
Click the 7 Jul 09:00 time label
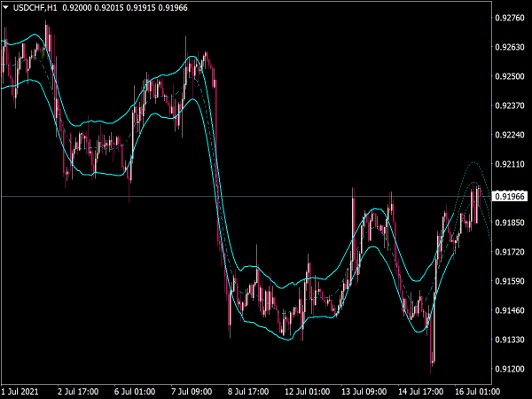pos(192,392)
